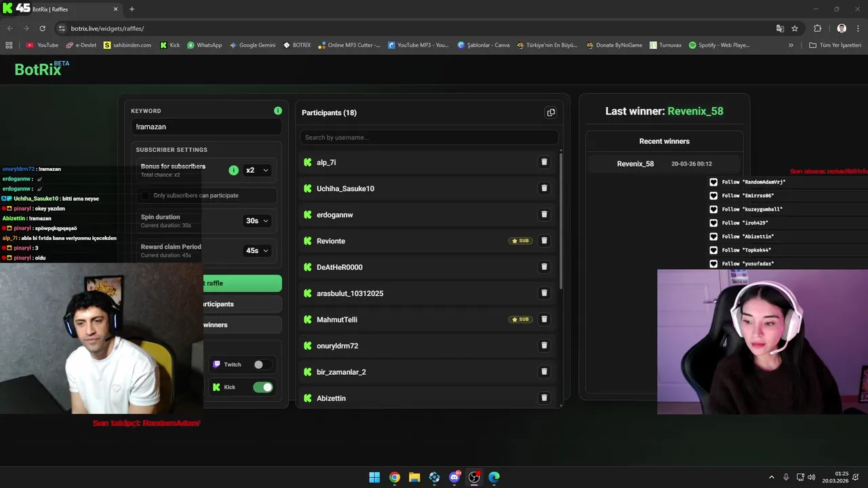Remove participant alp_7i with trash icon
The width and height of the screenshot is (868, 488).
click(544, 162)
